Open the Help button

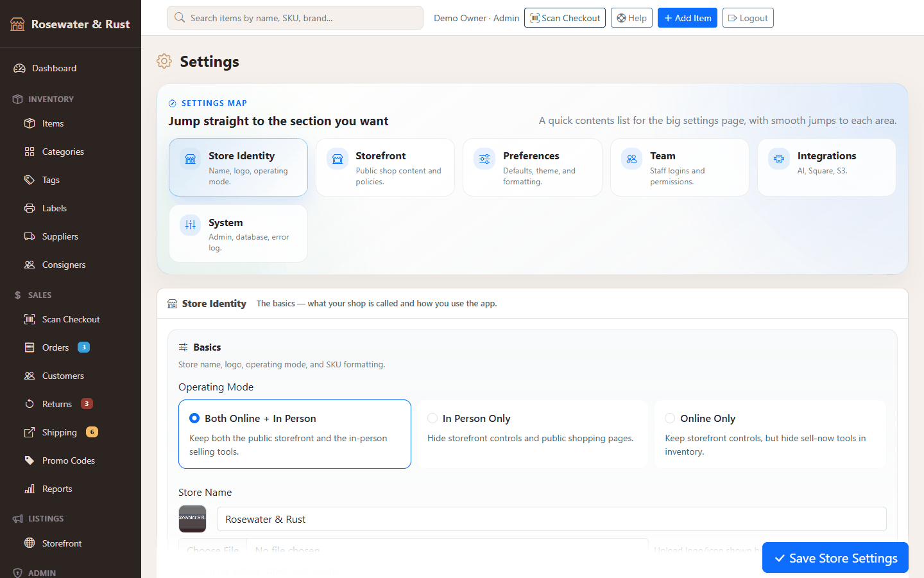tap(631, 18)
